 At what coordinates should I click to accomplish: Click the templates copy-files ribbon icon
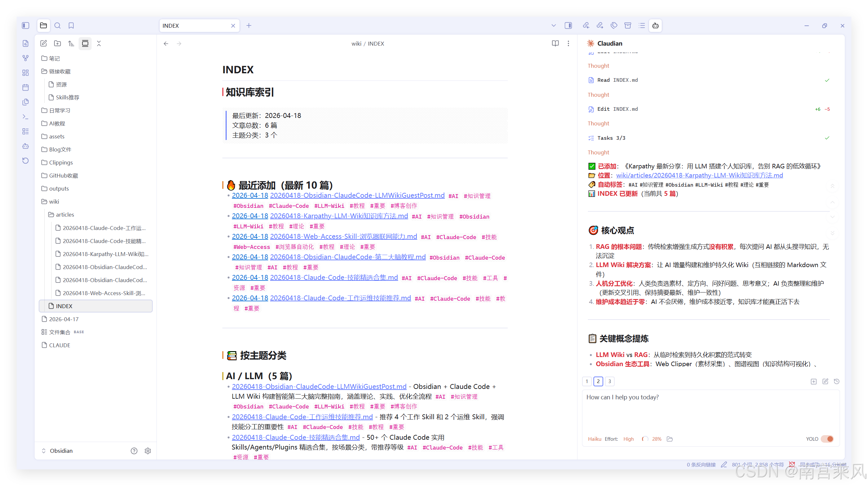26,102
